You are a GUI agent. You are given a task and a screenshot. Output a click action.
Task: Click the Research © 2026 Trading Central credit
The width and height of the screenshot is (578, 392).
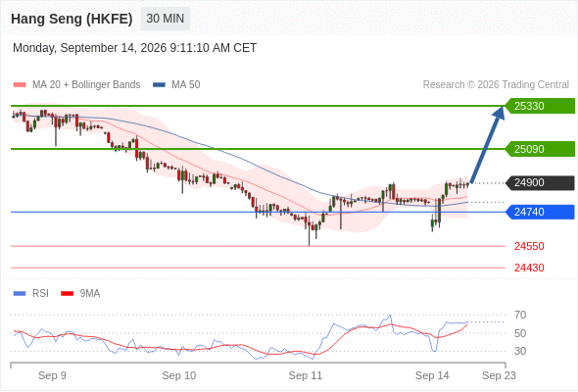496,85
